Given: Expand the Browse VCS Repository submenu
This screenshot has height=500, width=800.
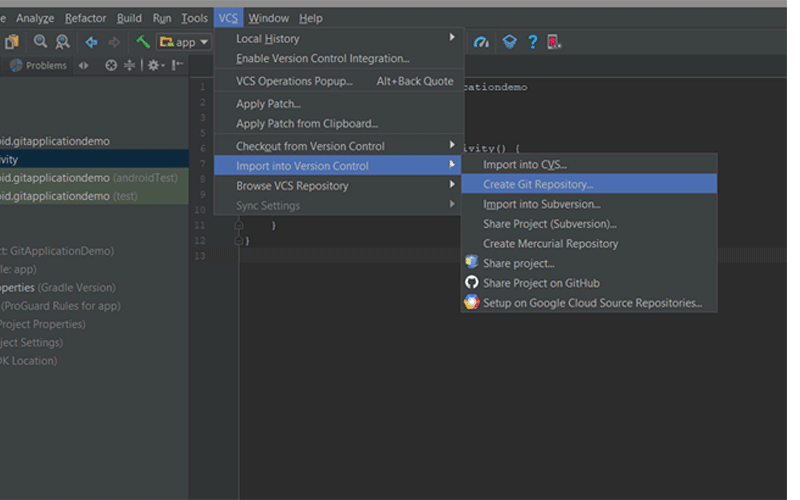Looking at the screenshot, I should tap(339, 186).
